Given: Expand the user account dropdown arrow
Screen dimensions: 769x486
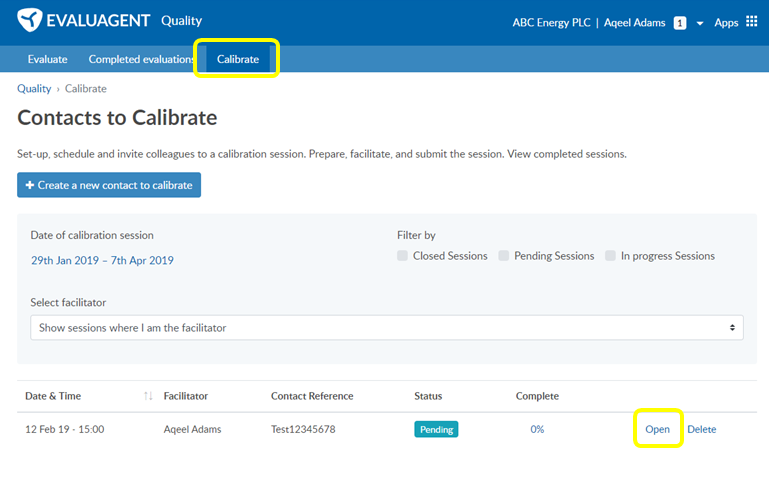Looking at the screenshot, I should point(700,23).
